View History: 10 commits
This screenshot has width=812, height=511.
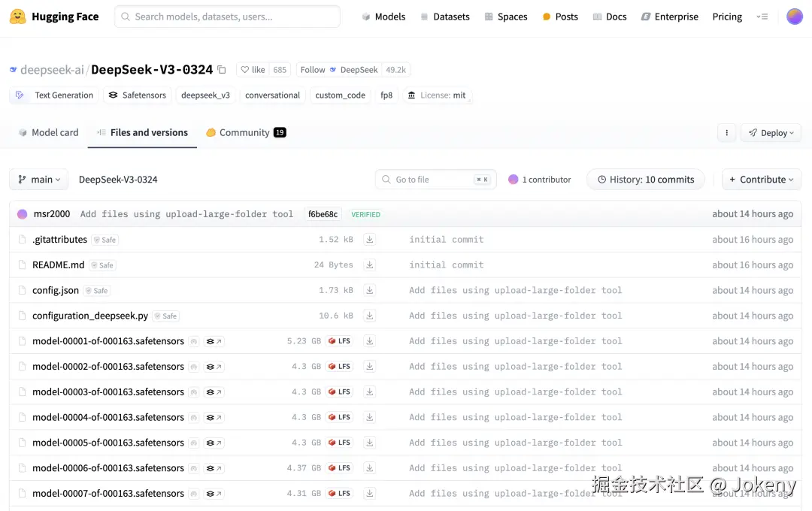tap(646, 179)
